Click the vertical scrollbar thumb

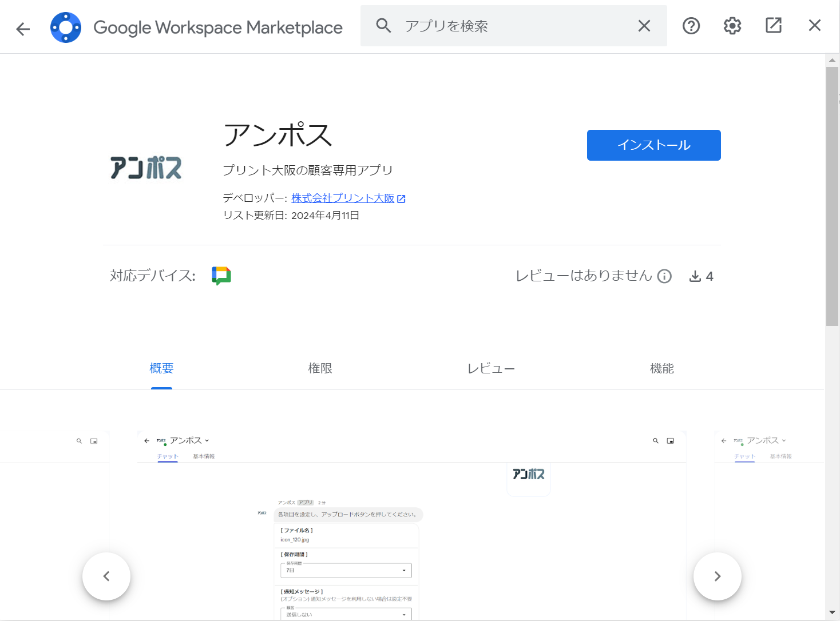(x=832, y=196)
